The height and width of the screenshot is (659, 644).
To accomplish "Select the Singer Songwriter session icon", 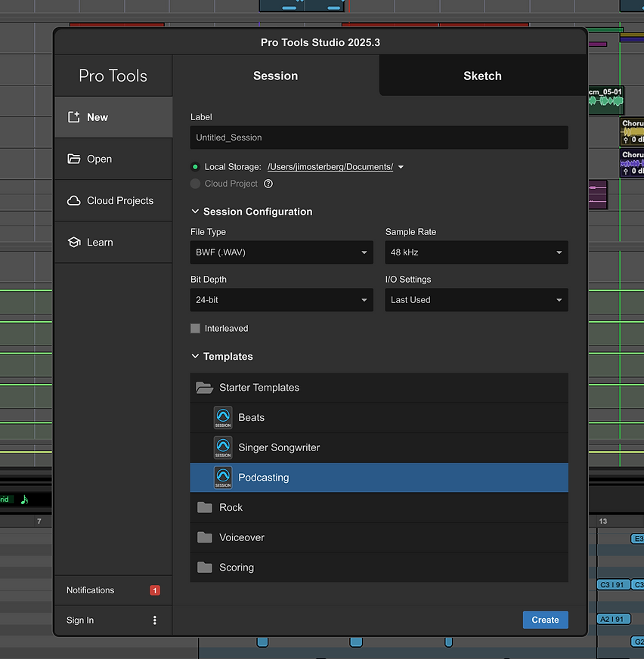I will [222, 447].
